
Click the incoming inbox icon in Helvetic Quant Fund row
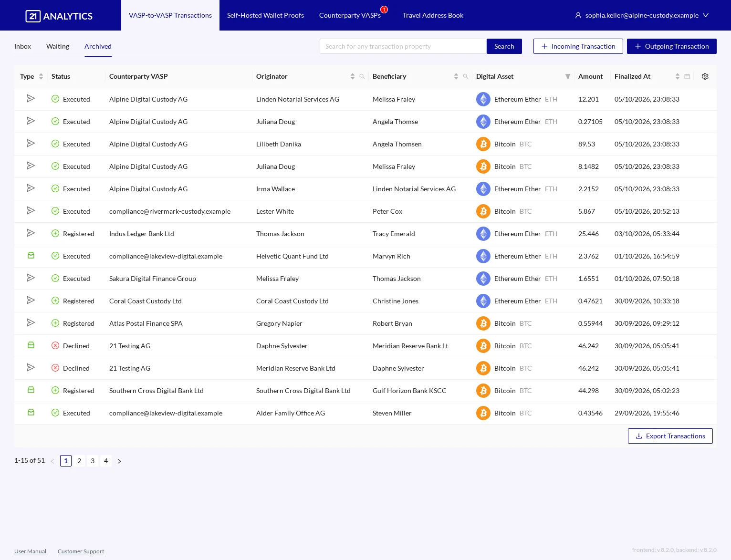(31, 256)
